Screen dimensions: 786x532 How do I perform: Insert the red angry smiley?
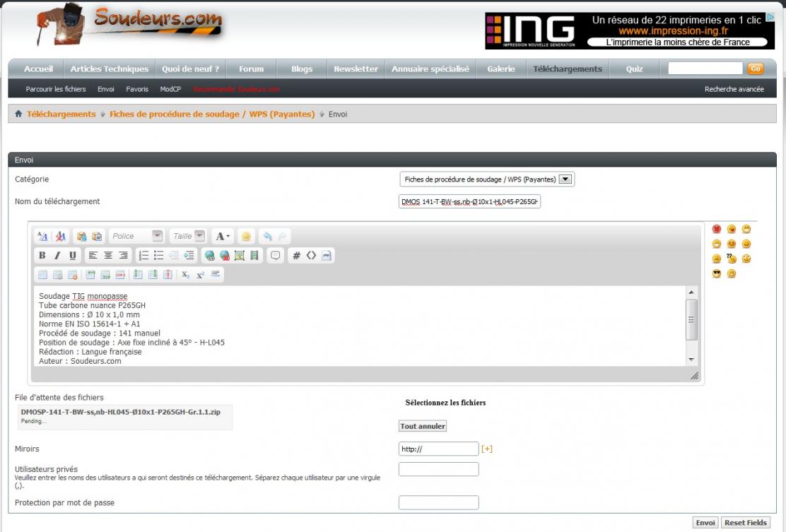click(717, 229)
